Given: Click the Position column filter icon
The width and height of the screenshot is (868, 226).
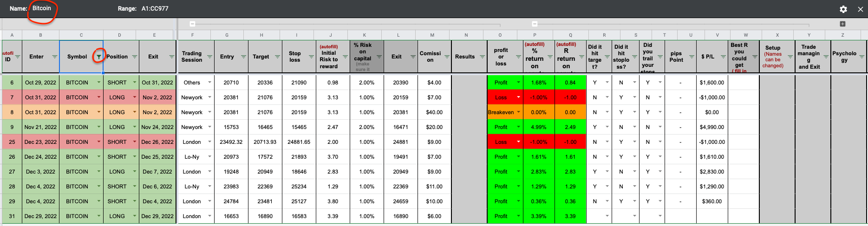Looking at the screenshot, I should [x=135, y=57].
